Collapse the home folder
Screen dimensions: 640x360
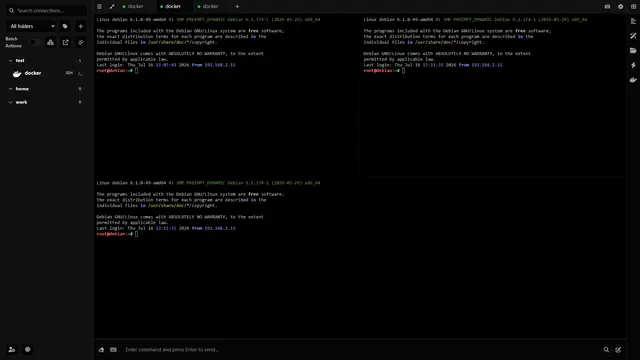(10, 89)
